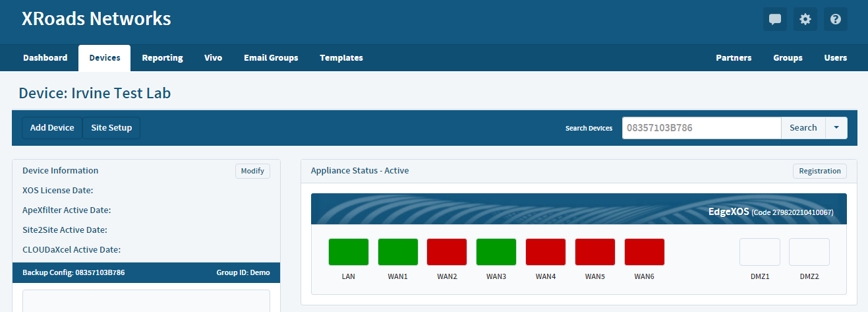Click the CLOUDaXcel Active Date label
The height and width of the screenshot is (312, 868).
tap(72, 250)
